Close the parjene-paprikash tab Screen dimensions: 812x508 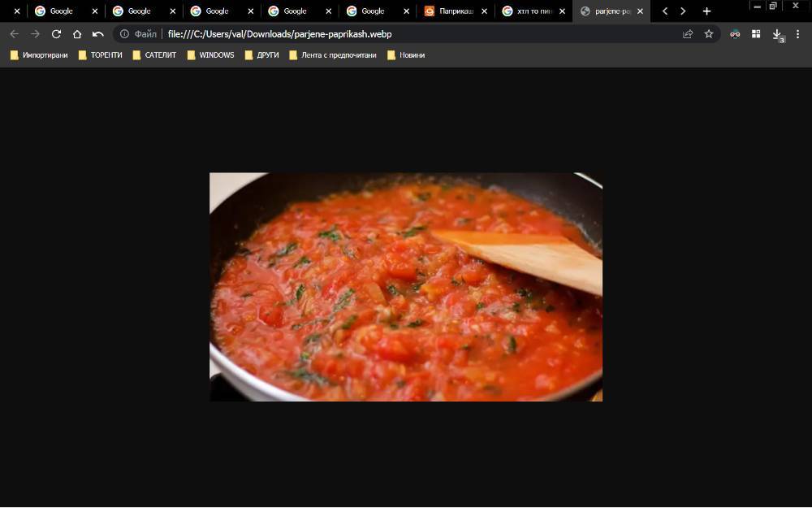click(640, 11)
